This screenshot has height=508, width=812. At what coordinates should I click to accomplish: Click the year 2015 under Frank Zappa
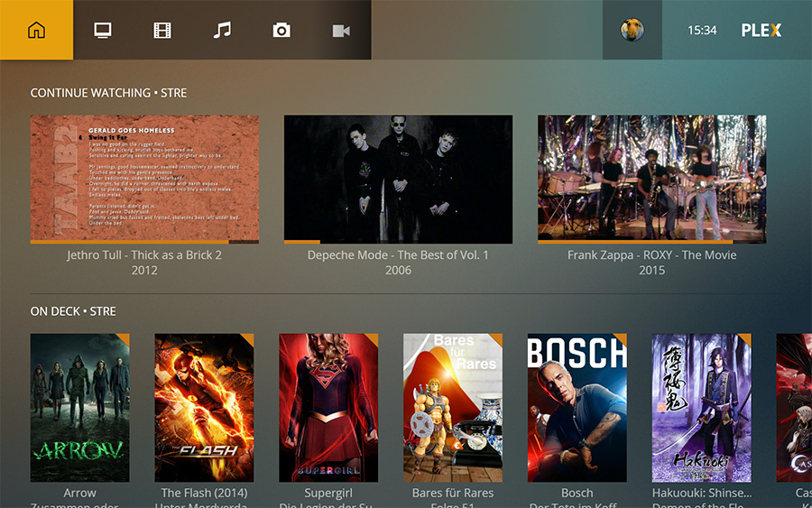[652, 271]
